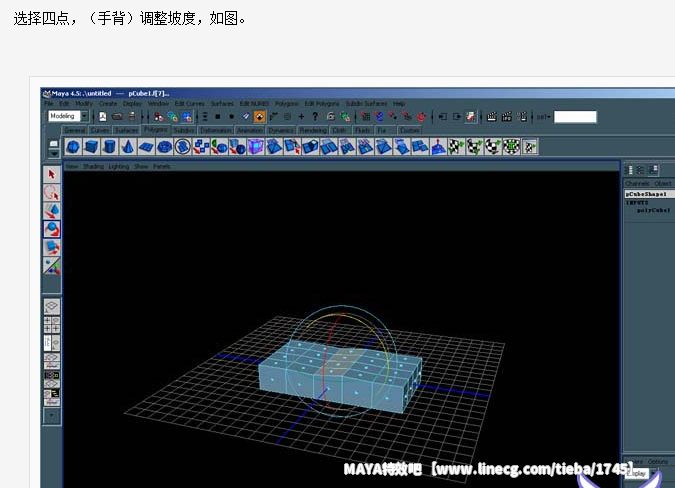675x488 pixels.
Task: Click the quick selection text field
Action: pos(575,117)
